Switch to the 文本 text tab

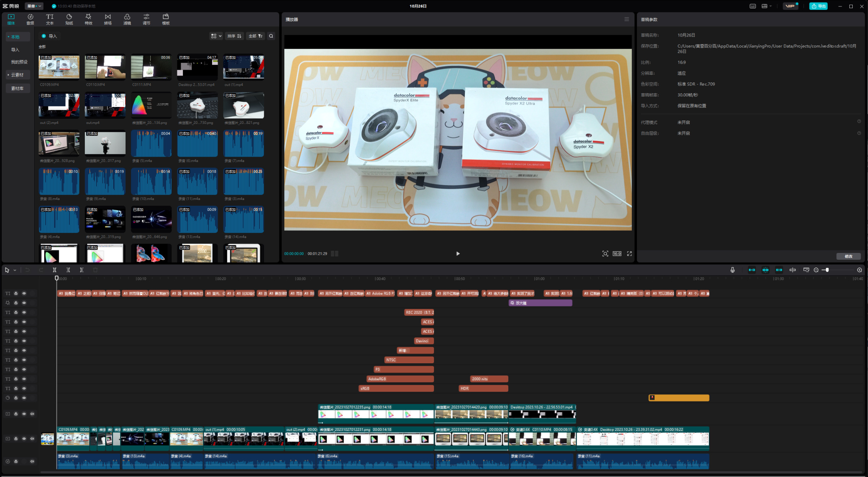coord(50,19)
